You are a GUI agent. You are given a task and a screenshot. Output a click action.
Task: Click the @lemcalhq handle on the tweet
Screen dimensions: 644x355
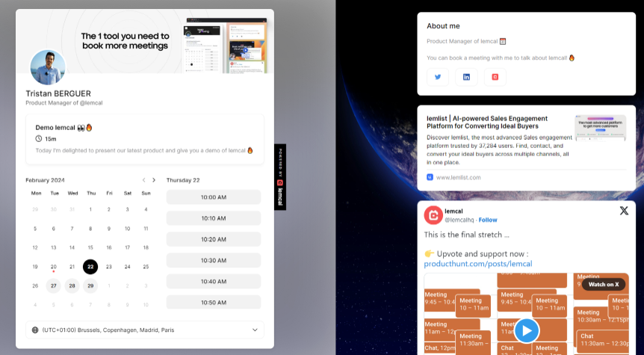click(459, 220)
